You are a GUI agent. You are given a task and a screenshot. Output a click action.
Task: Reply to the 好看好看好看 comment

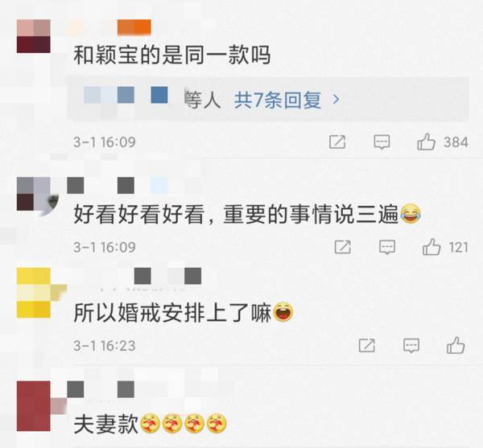pyautogui.click(x=387, y=247)
